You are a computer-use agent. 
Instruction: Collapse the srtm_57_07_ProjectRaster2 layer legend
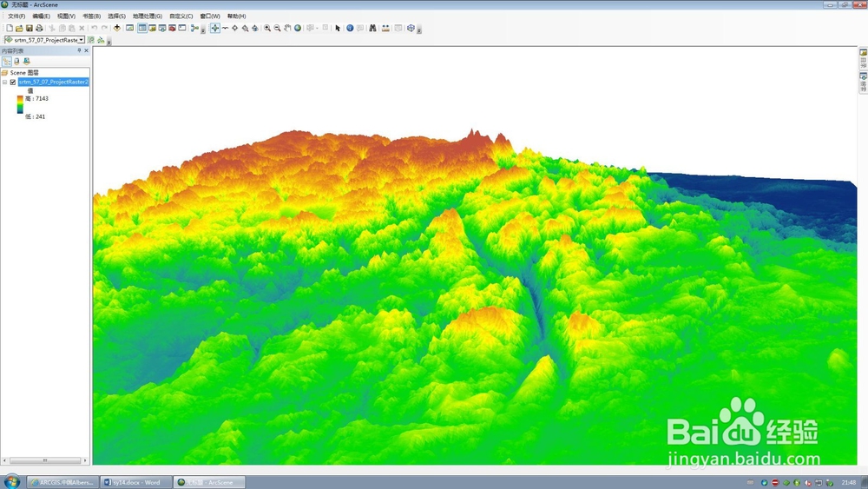pyautogui.click(x=5, y=82)
